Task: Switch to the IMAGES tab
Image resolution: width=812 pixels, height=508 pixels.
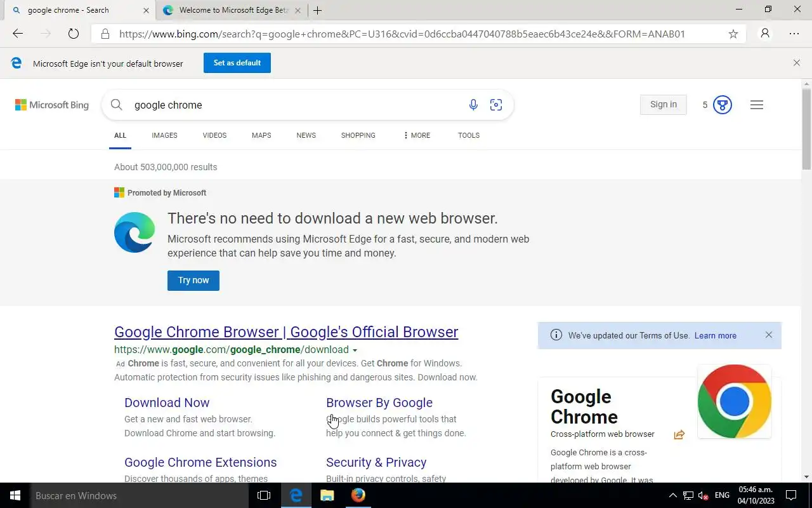Action: coord(164,135)
